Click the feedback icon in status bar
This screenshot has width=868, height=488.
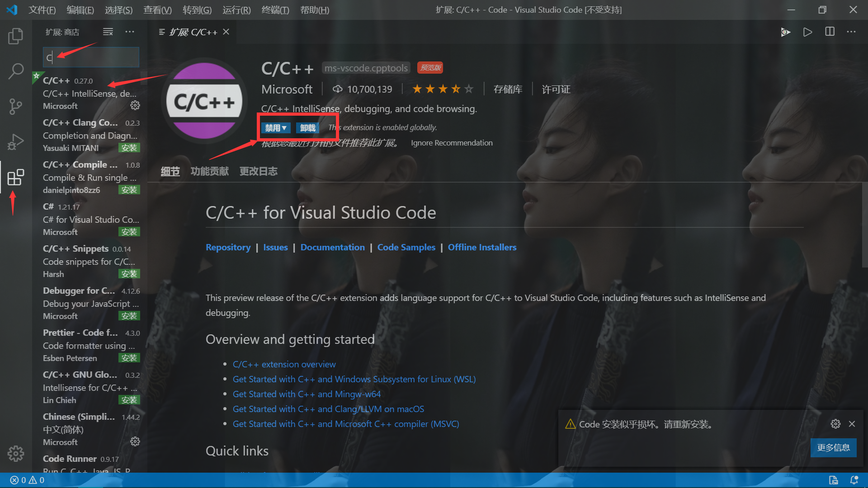(x=833, y=480)
